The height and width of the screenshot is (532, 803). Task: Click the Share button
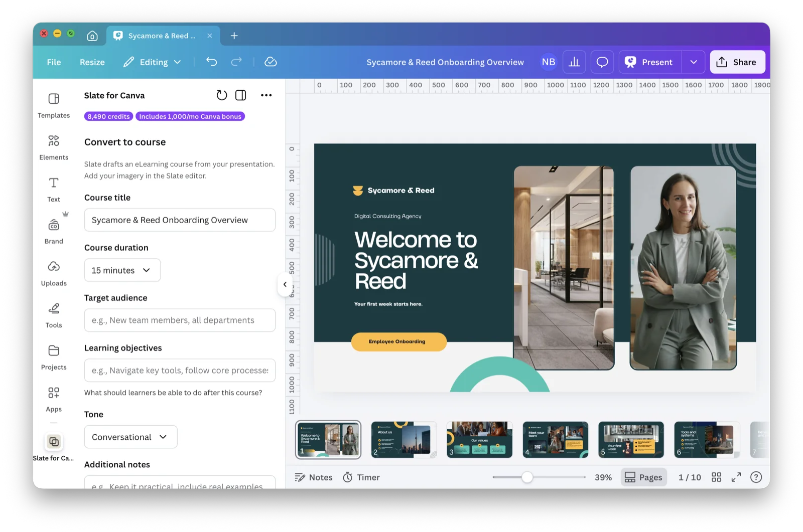[737, 62]
